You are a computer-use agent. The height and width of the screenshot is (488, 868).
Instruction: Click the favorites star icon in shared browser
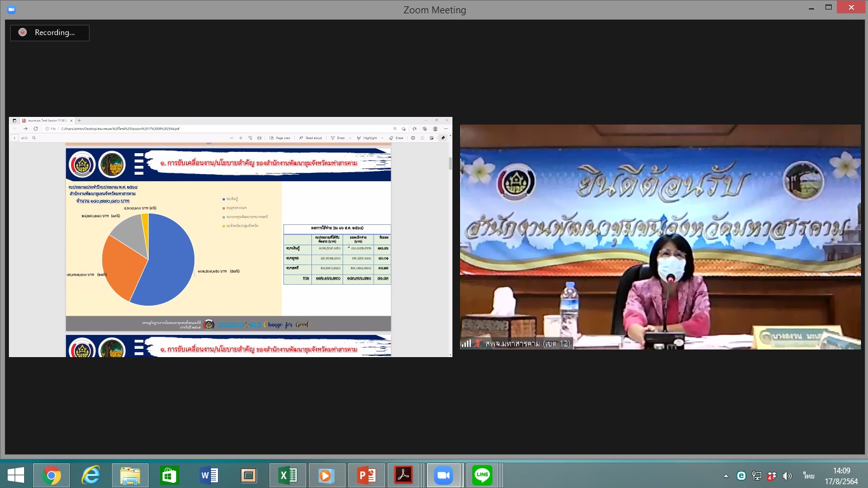(414, 128)
